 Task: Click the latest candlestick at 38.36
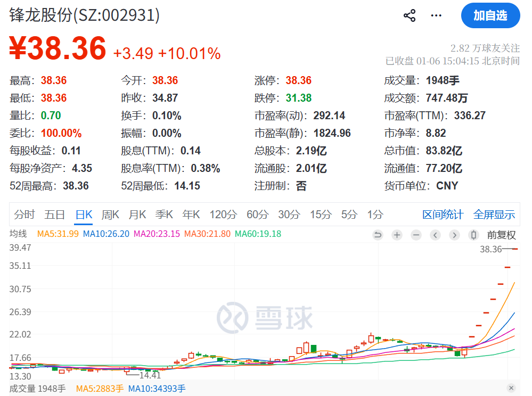coord(515,249)
